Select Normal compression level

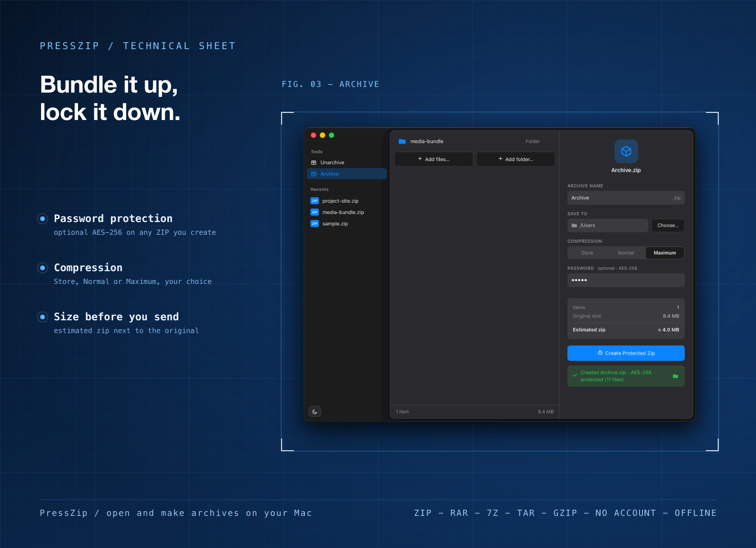coord(626,253)
